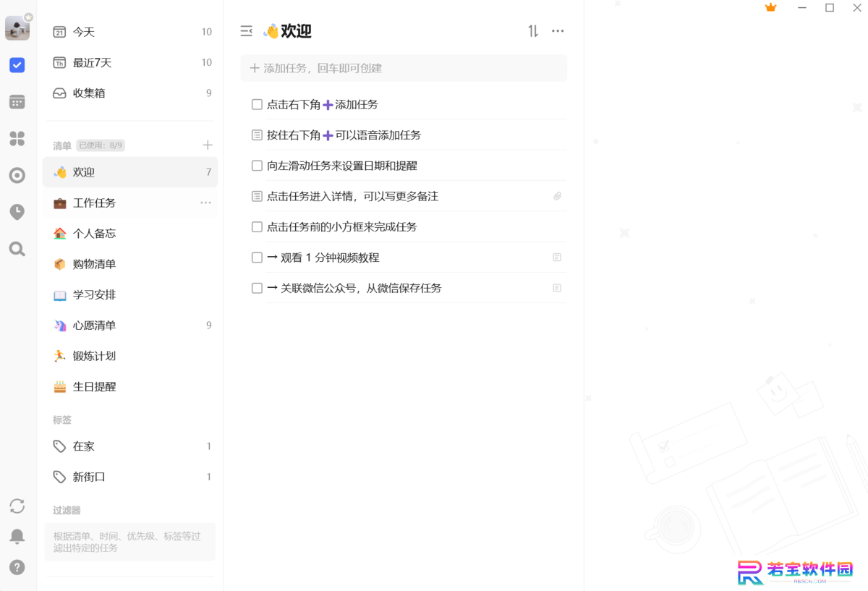
Task: Click the note-type icon before 点击任务进入详情
Action: click(257, 196)
